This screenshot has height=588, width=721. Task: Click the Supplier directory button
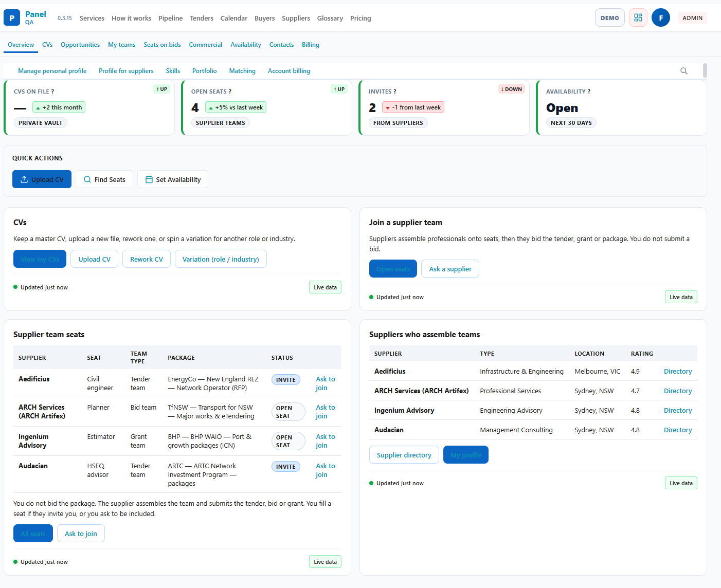(x=404, y=455)
